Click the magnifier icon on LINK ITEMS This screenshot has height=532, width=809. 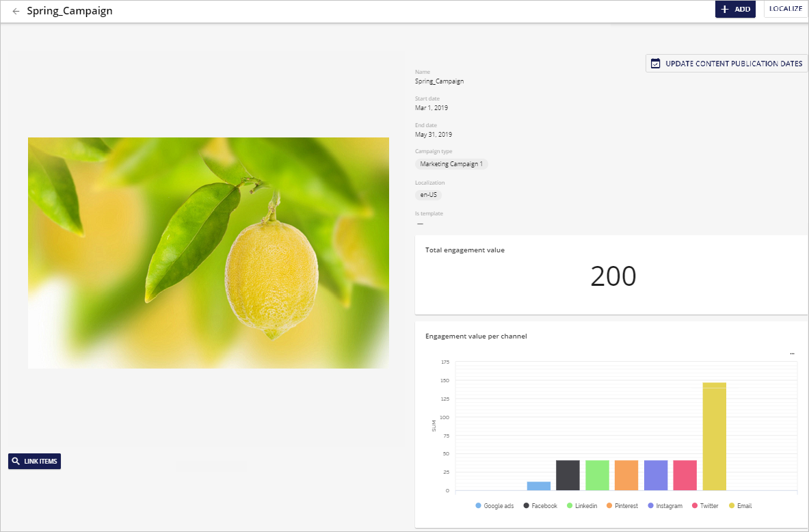click(16, 461)
